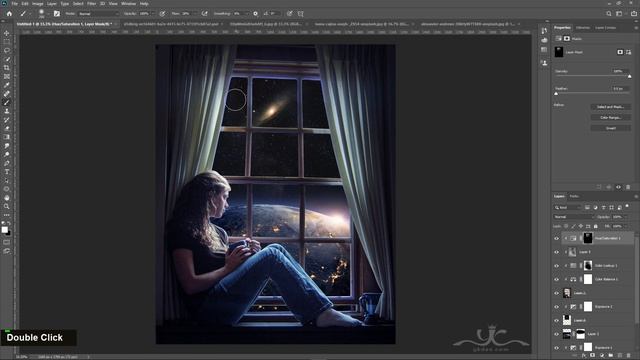Select the layer mask button in Properties
This screenshot has width=640, height=360.
click(620, 52)
